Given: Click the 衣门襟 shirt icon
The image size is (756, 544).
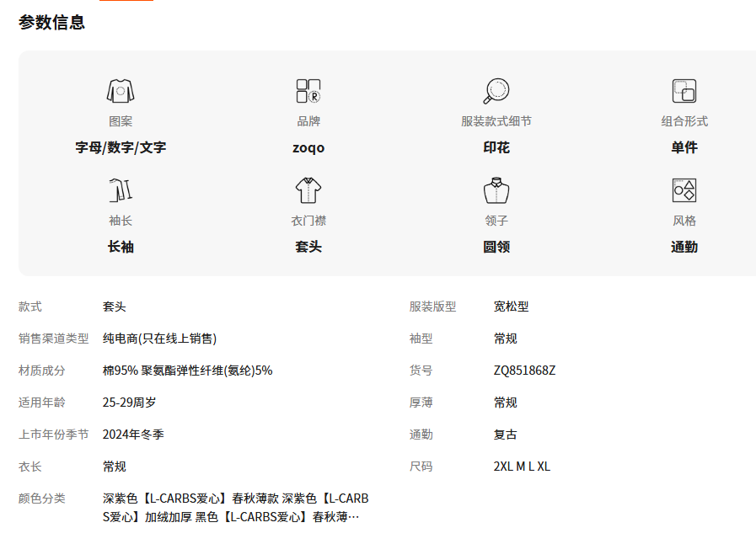Looking at the screenshot, I should pos(308,190).
